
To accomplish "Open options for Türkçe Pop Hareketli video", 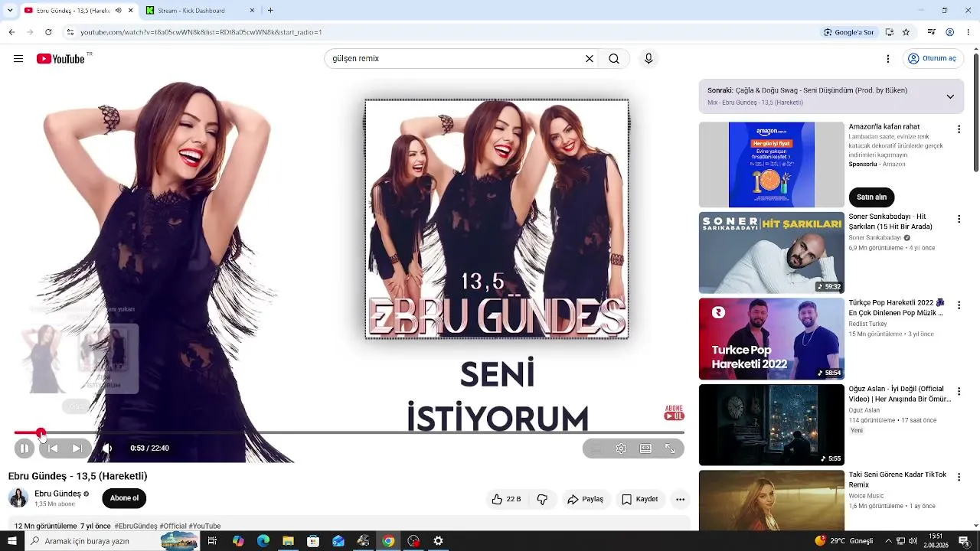I will coord(959,304).
